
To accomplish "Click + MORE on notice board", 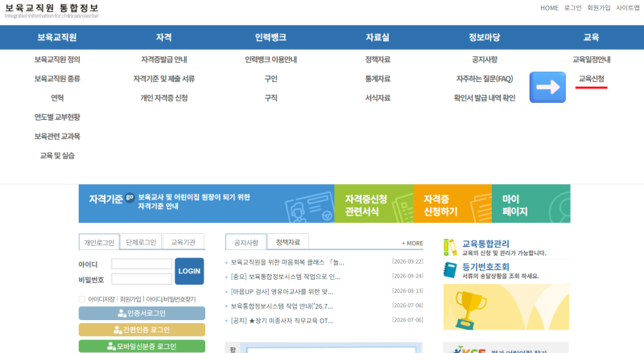I will click(x=412, y=244).
